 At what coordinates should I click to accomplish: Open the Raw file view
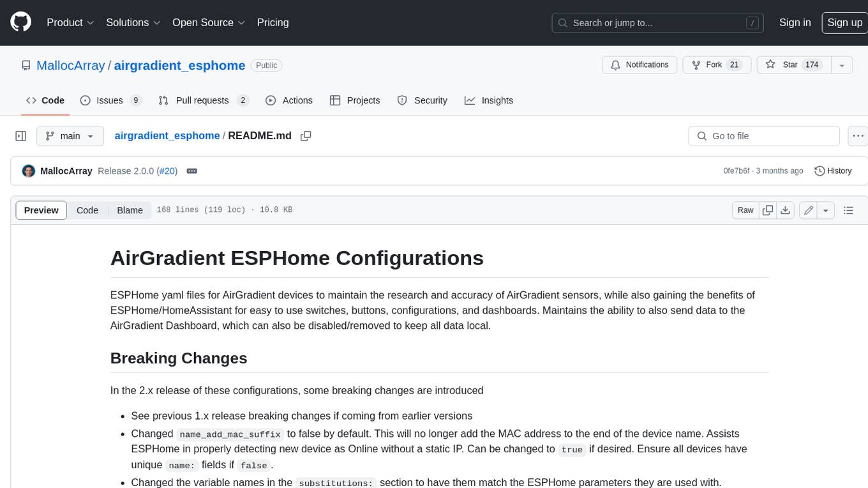coord(745,210)
